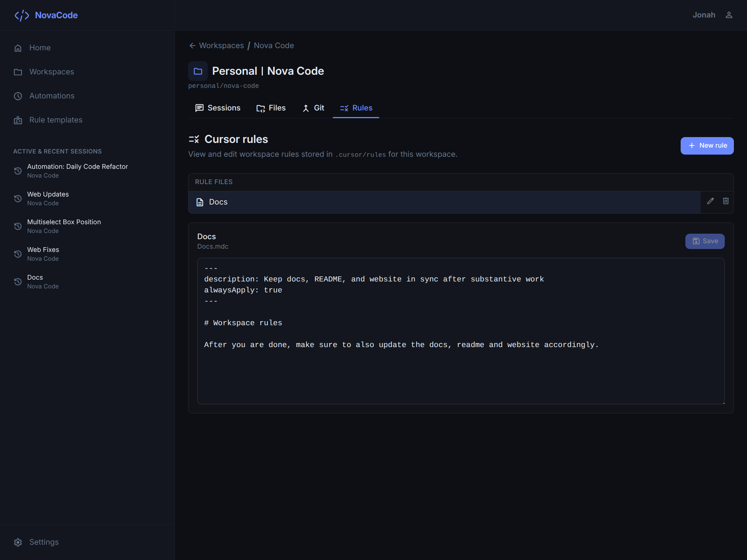Click the Workspaces folder icon in sidebar

point(18,72)
